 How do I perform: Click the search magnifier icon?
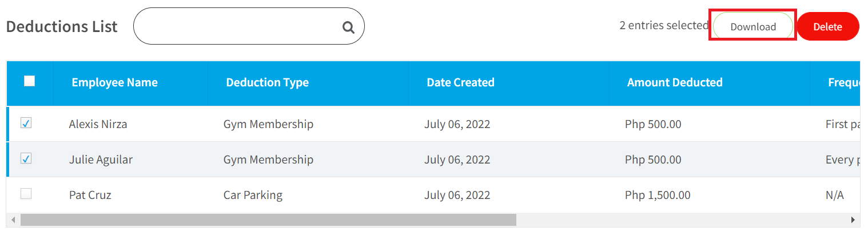348,27
